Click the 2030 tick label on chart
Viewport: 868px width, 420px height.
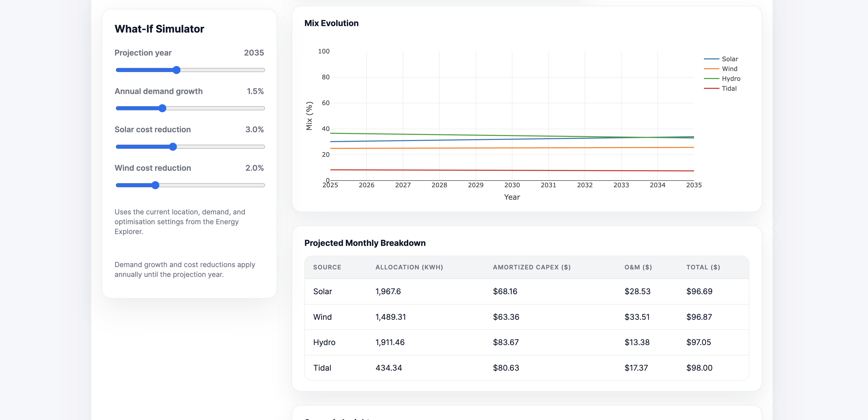point(512,185)
